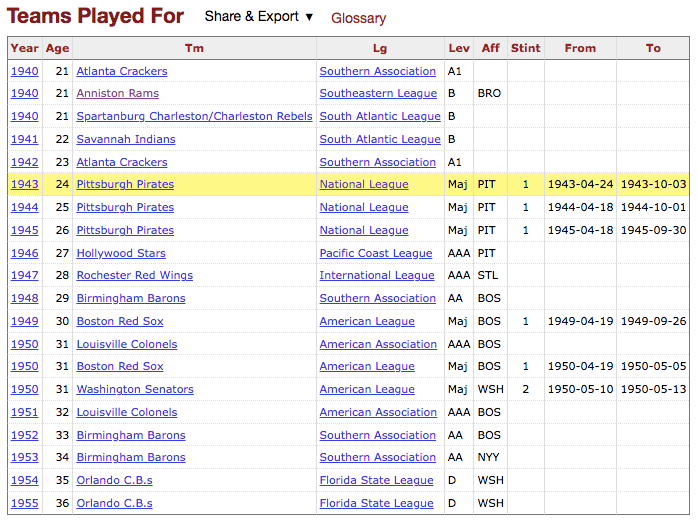Open the Rochester Red Wings link
This screenshot has height=525, width=698.
[135, 276]
